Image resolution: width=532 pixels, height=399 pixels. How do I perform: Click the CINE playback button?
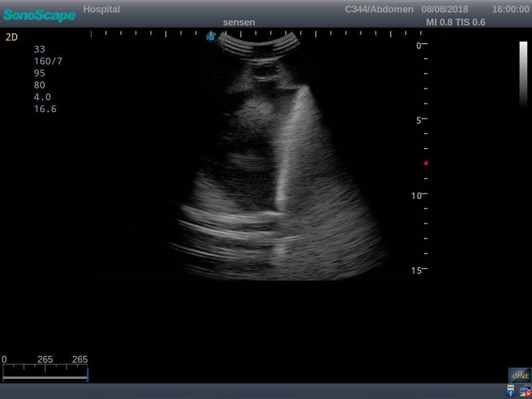point(520,375)
